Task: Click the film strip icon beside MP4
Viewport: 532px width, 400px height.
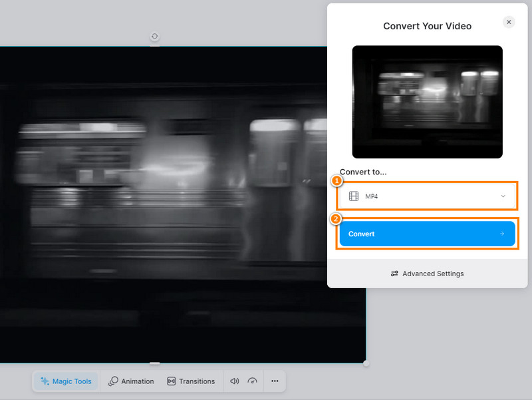Action: [x=354, y=196]
